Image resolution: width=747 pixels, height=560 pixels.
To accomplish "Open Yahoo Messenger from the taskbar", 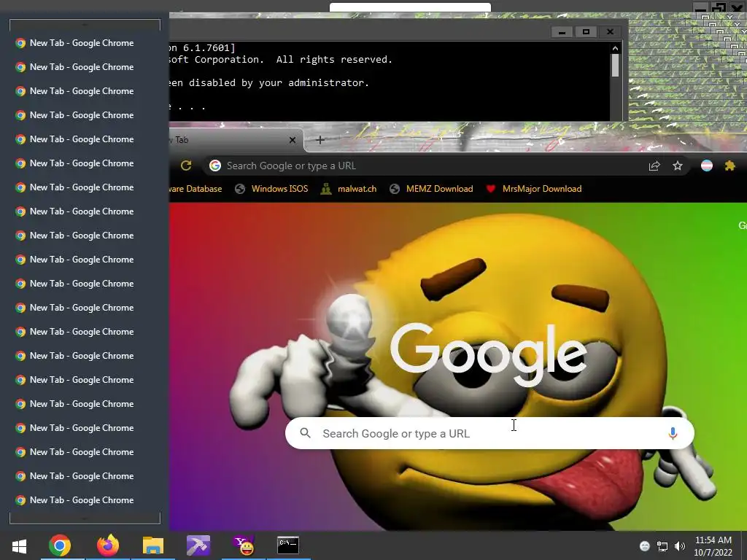I will pos(244,545).
